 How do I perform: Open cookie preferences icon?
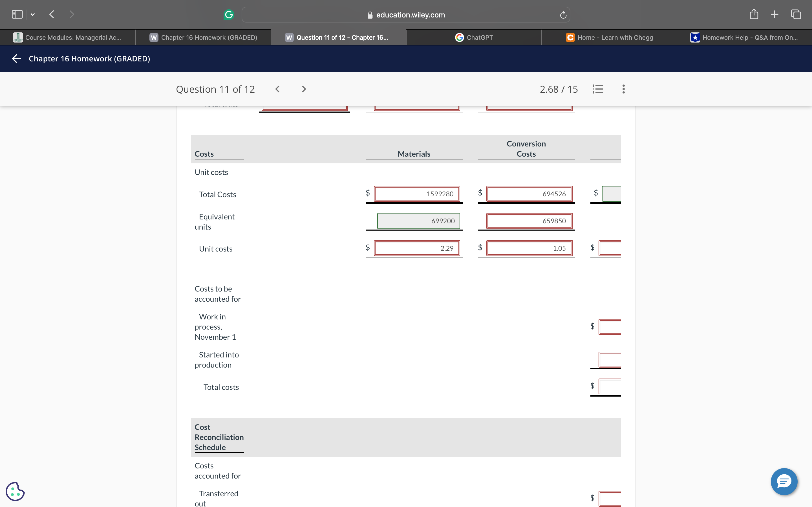pos(15,491)
